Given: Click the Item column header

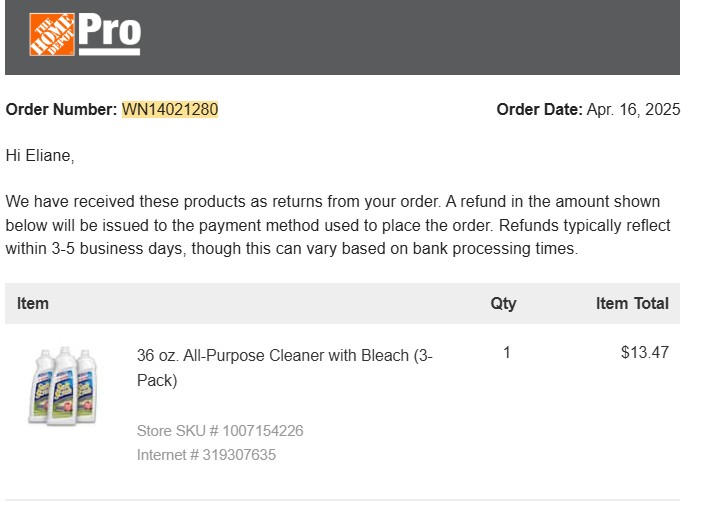Looking at the screenshot, I should coord(33,303).
